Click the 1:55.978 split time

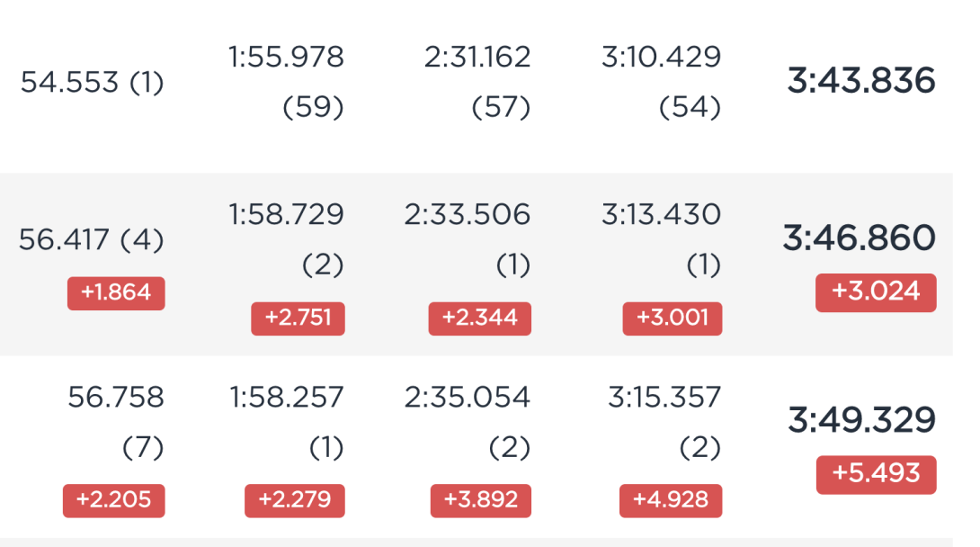coord(286,57)
